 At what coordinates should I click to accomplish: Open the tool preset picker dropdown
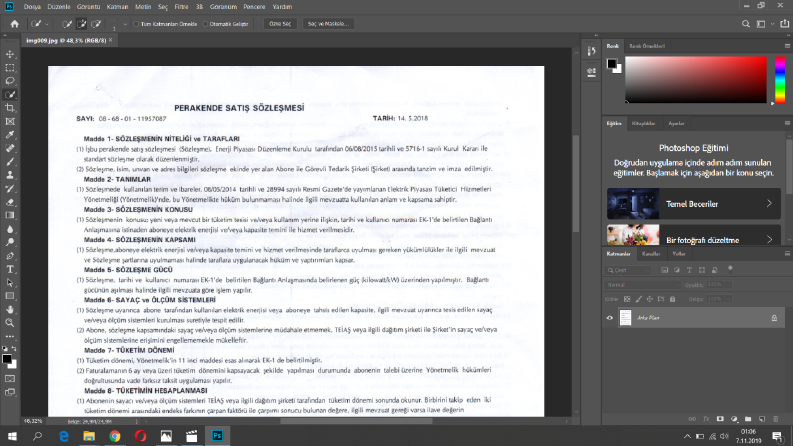(47, 24)
